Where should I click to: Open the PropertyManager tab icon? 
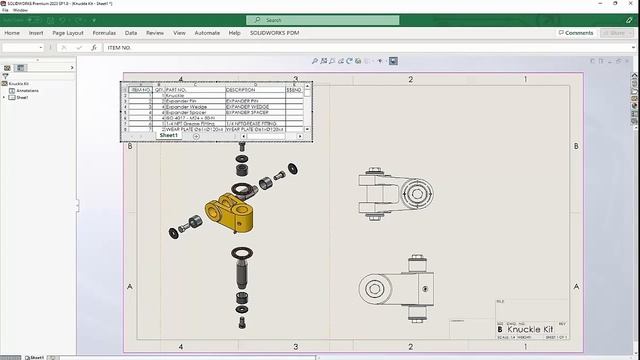pyautogui.click(x=20, y=68)
